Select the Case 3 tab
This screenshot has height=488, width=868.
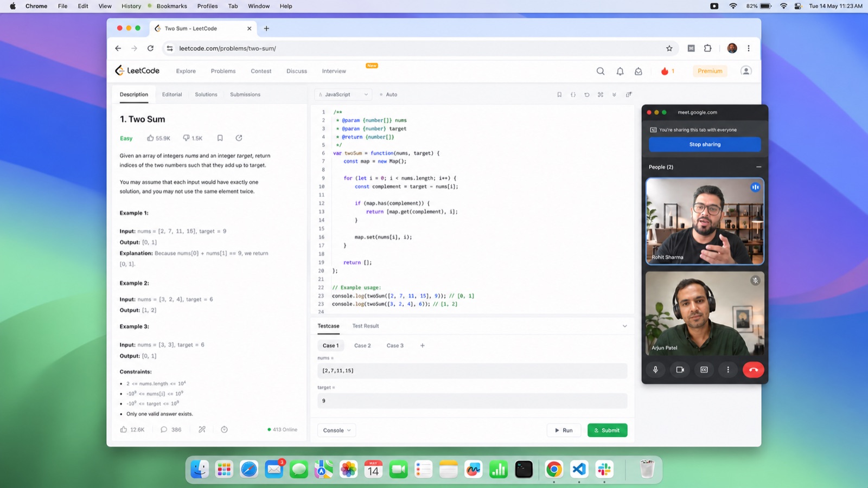point(395,345)
